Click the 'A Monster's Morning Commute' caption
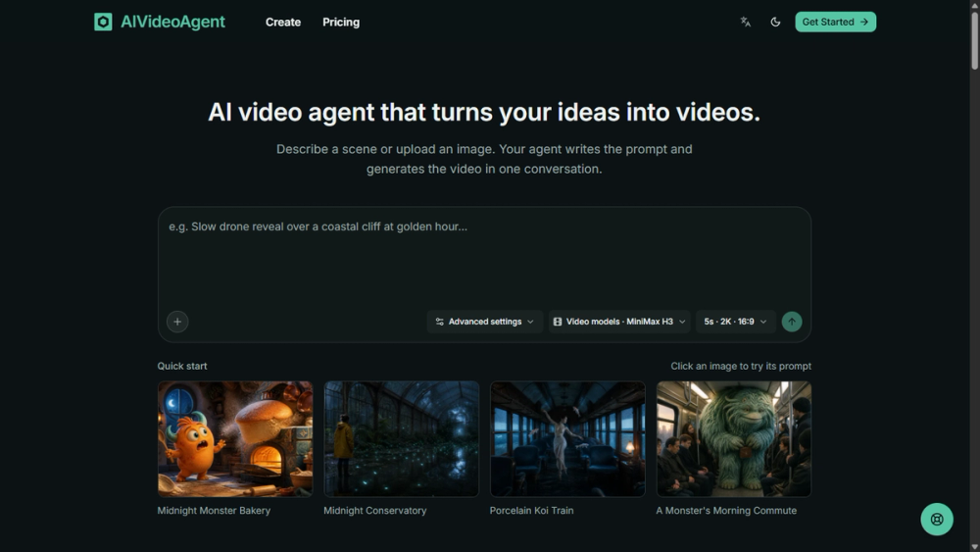This screenshot has width=980, height=552. 726,510
